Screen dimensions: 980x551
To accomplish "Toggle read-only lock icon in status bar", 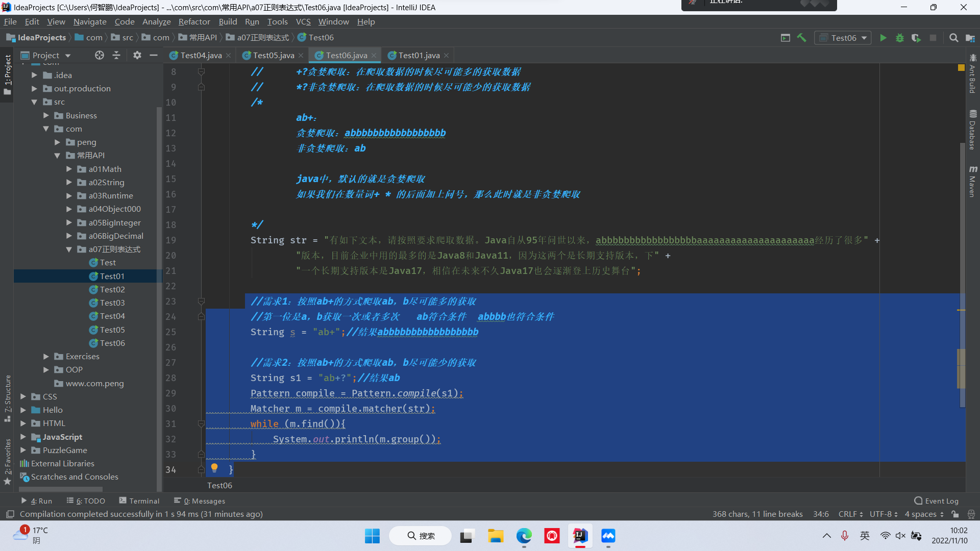I will tap(955, 514).
